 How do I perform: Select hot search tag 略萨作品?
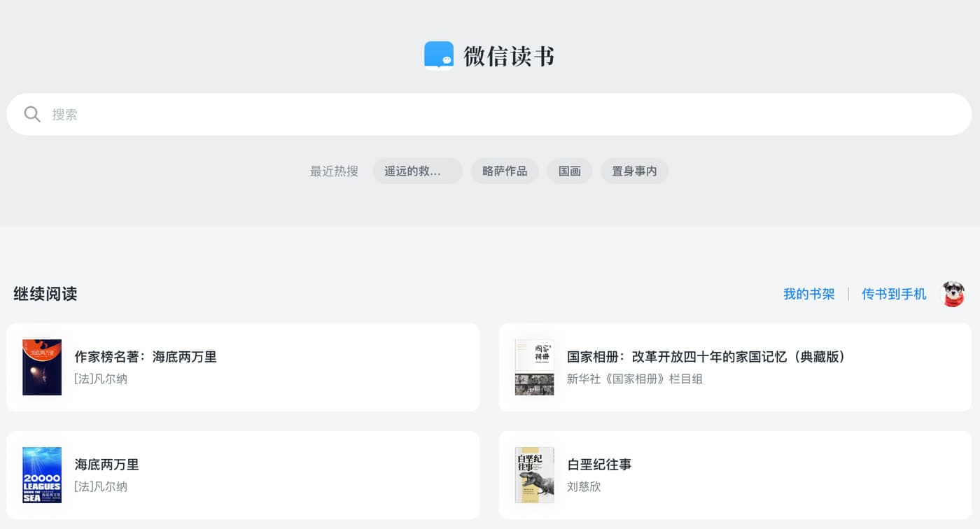[x=505, y=171]
